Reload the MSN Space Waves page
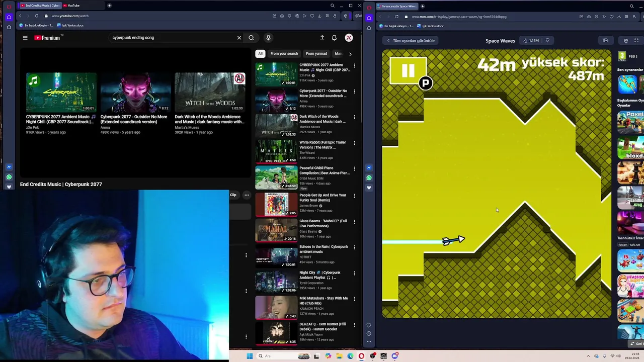This screenshot has height=362, width=644. click(x=396, y=17)
